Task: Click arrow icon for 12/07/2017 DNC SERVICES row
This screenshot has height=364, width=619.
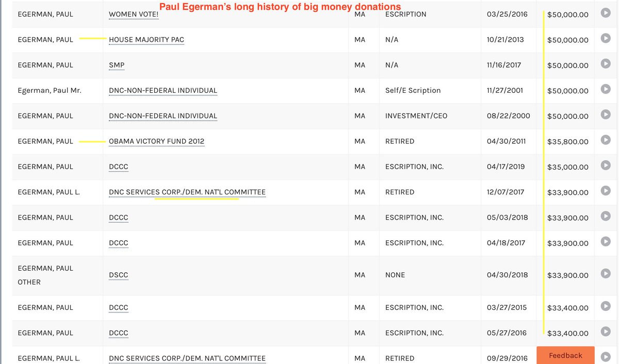Action: click(606, 191)
